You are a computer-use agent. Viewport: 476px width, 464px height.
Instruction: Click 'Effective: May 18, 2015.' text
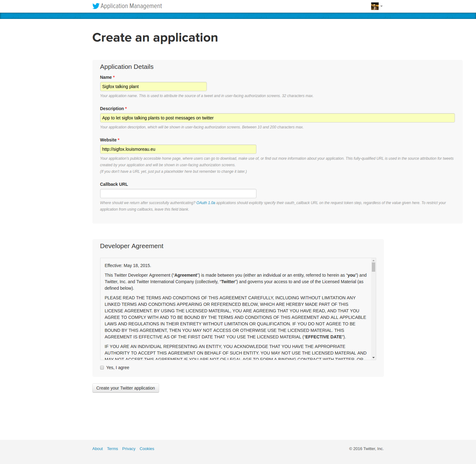click(x=128, y=265)
